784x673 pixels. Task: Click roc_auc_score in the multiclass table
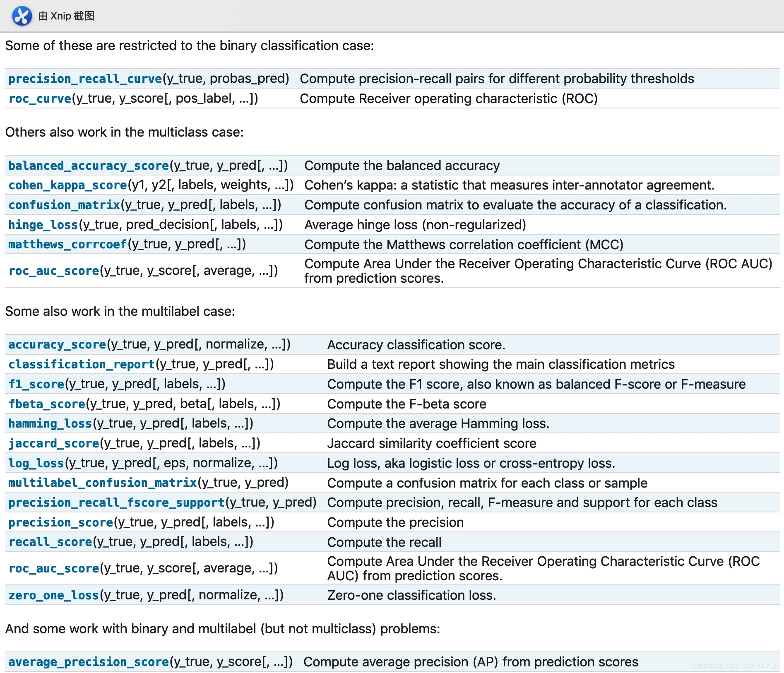click(x=54, y=271)
